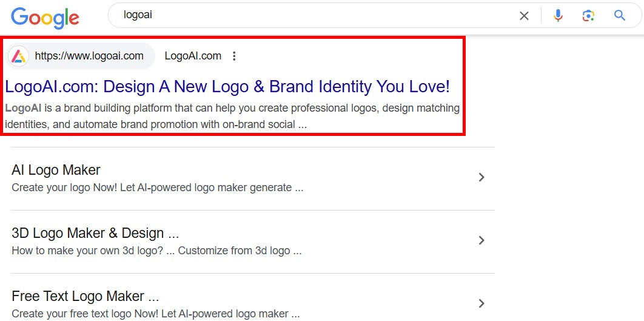This screenshot has width=644, height=321.
Task: Go to Google home via the logo
Action: (45, 17)
